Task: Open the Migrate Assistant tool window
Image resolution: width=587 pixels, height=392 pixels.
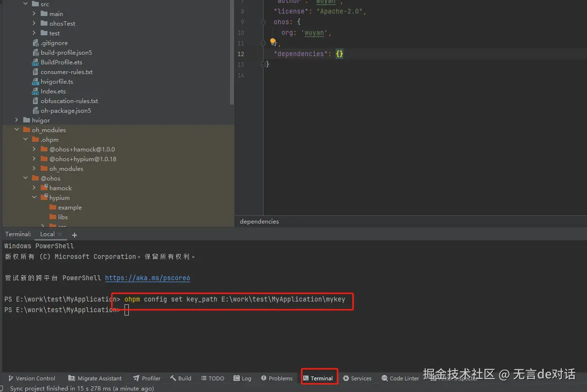Action: (95, 378)
